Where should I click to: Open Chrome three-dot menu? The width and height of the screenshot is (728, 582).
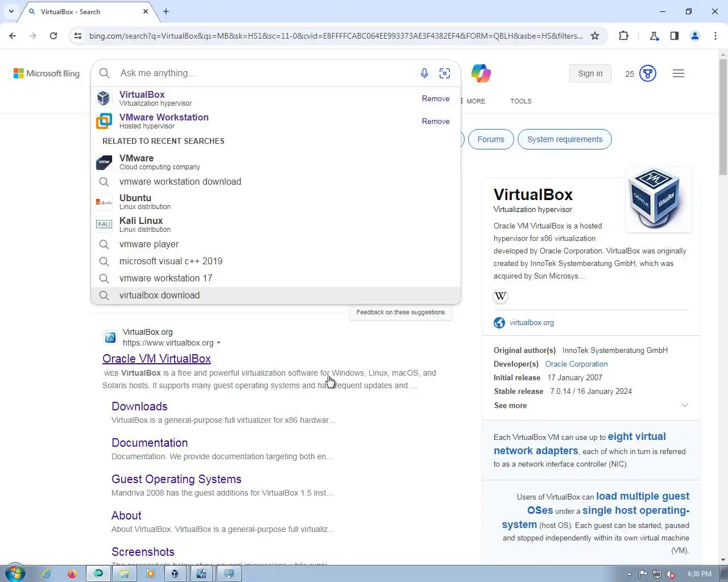point(715,36)
